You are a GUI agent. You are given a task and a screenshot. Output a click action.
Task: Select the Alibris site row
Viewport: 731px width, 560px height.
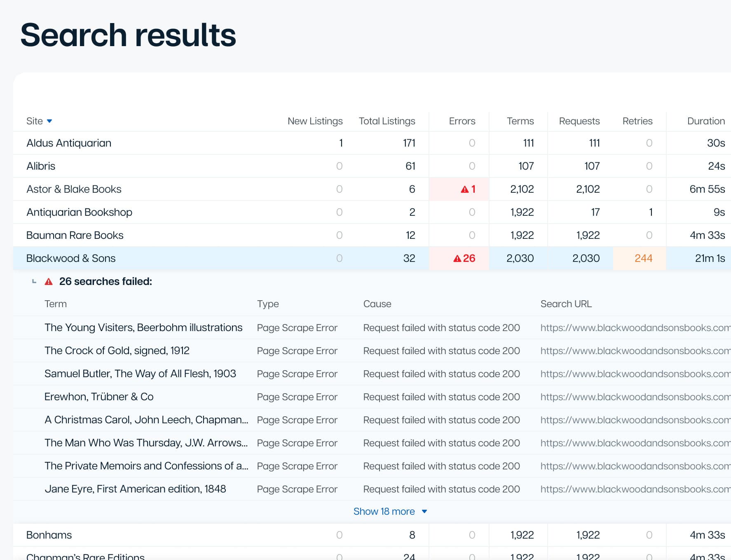tap(372, 166)
